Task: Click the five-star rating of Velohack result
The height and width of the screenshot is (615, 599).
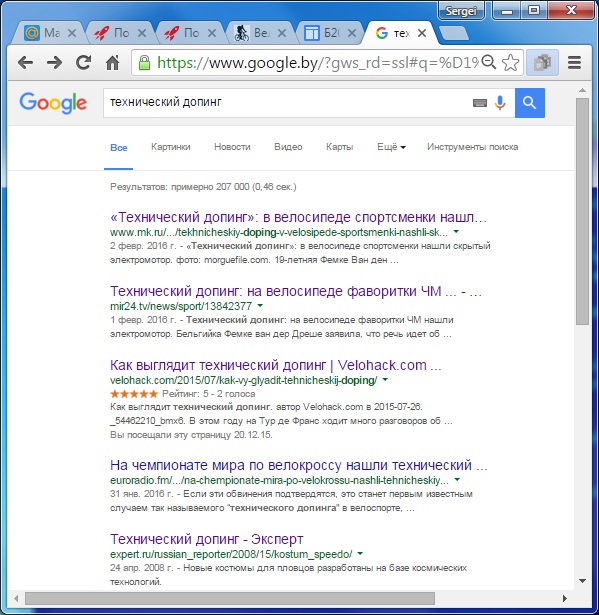Action: pos(134,394)
